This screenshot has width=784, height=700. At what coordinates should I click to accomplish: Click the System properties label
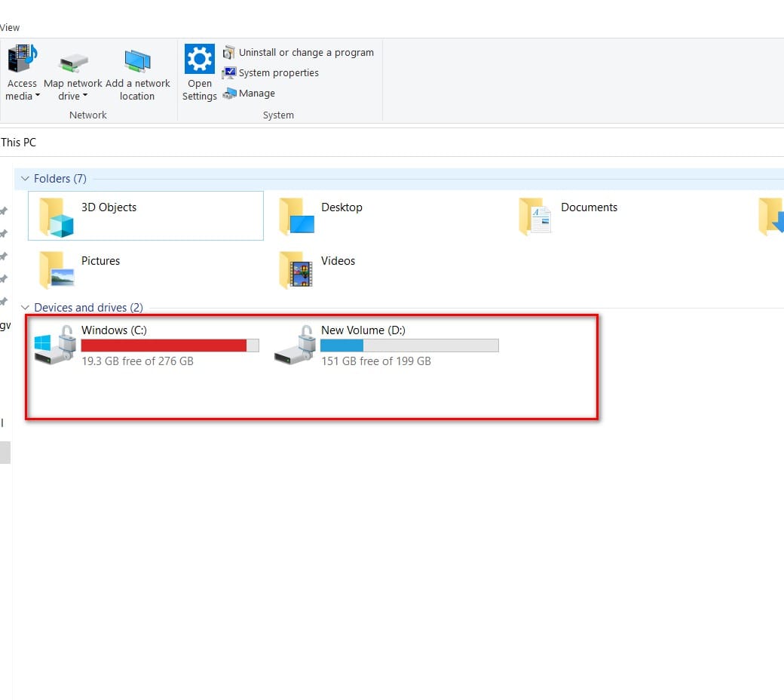(x=278, y=73)
